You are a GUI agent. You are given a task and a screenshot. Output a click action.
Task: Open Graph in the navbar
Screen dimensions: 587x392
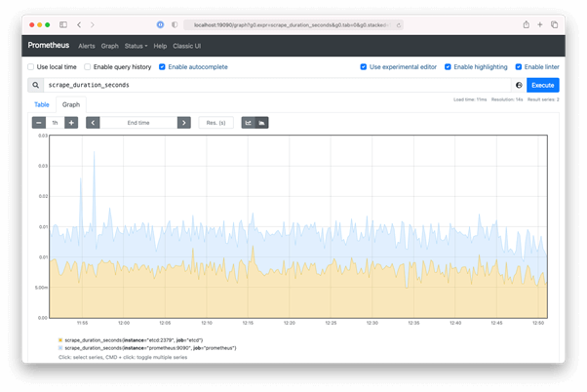[109, 46]
